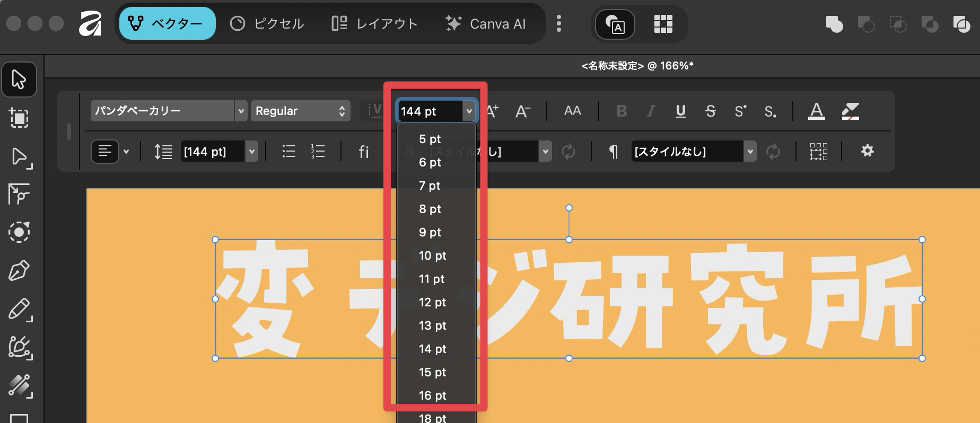Click the Affinity logo home icon
Image resolution: width=980 pixels, height=423 pixels.
[x=90, y=23]
